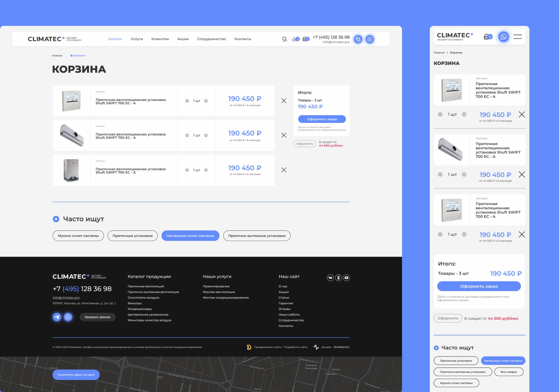Decrease quantity of second desktop cart item
559x392 pixels.
(x=187, y=135)
